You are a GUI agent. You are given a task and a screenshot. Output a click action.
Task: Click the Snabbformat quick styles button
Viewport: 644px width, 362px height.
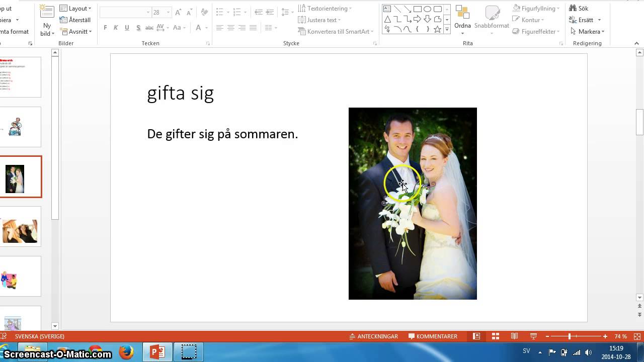492,20
